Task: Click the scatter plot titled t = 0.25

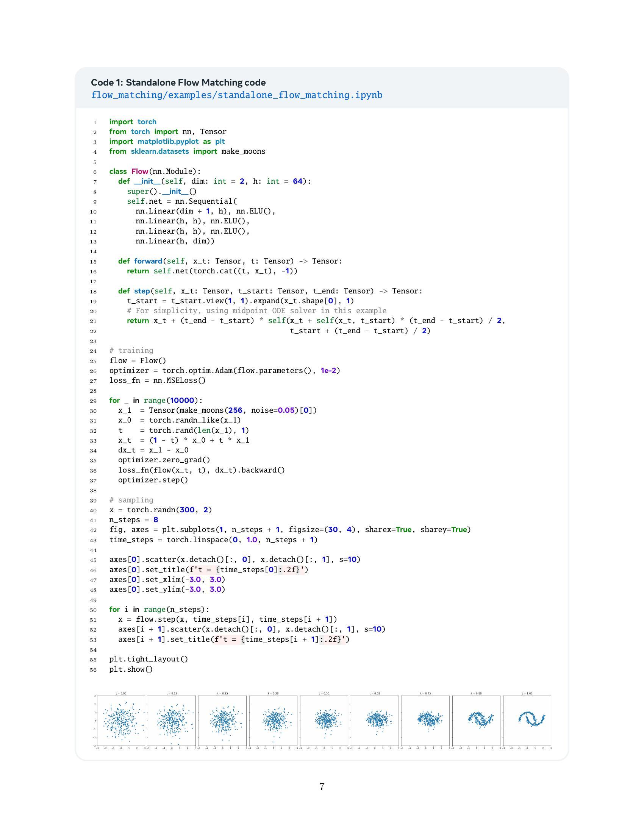Action: point(222,721)
